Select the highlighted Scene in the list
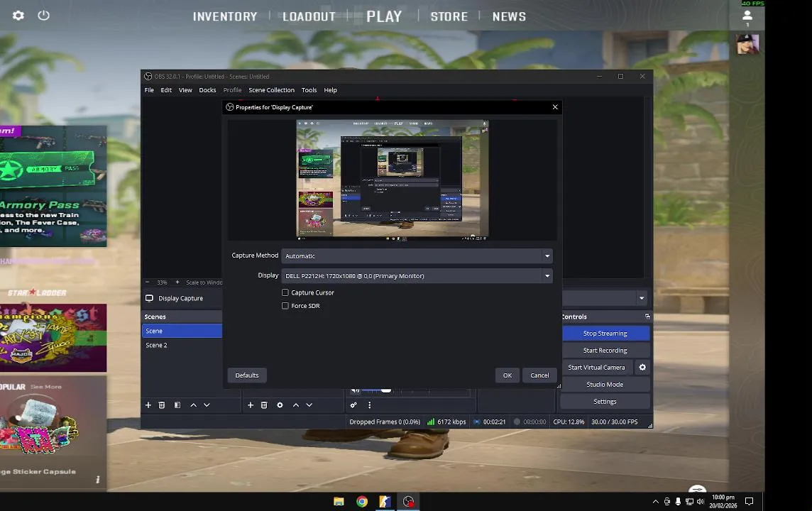This screenshot has height=511, width=812. click(182, 331)
